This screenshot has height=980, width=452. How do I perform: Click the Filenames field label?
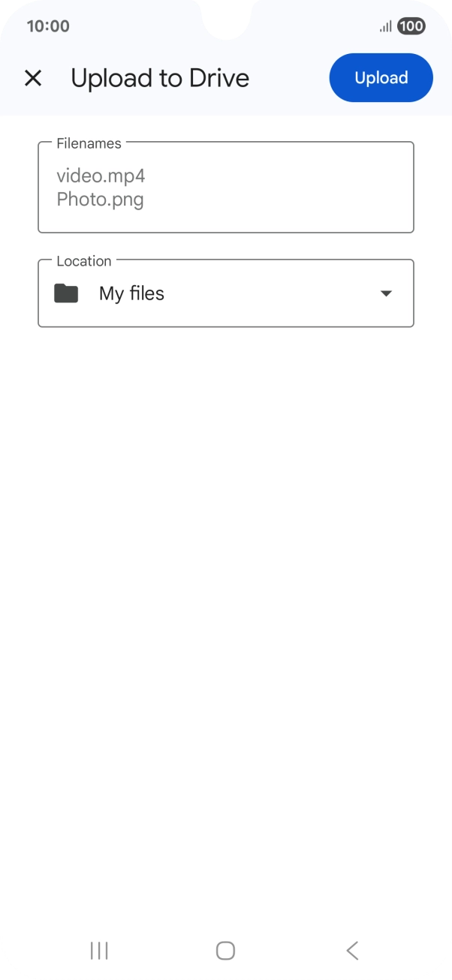(x=89, y=143)
